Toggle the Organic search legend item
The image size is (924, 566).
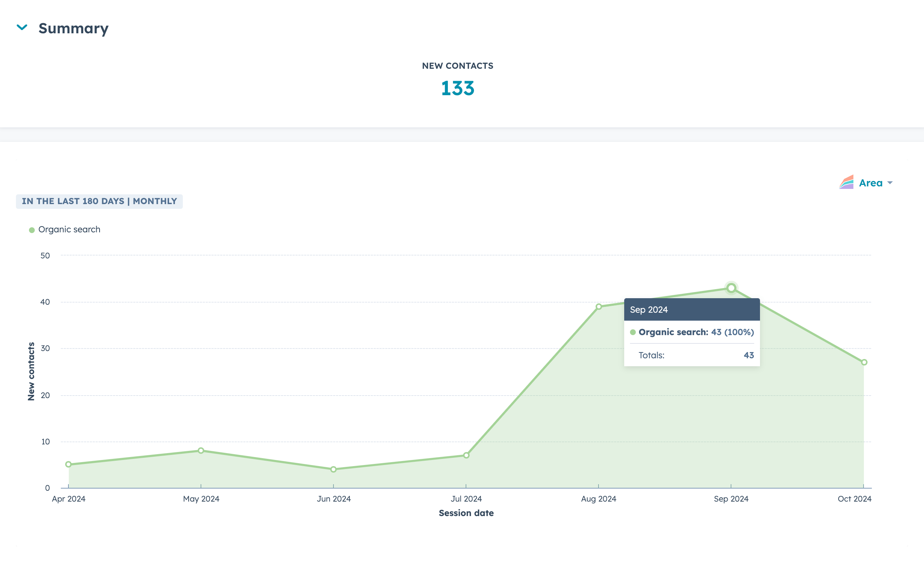[69, 229]
